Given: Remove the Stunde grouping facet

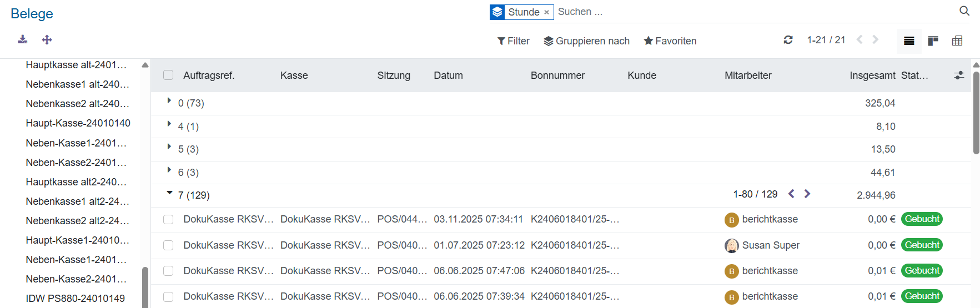Looking at the screenshot, I should [x=547, y=12].
